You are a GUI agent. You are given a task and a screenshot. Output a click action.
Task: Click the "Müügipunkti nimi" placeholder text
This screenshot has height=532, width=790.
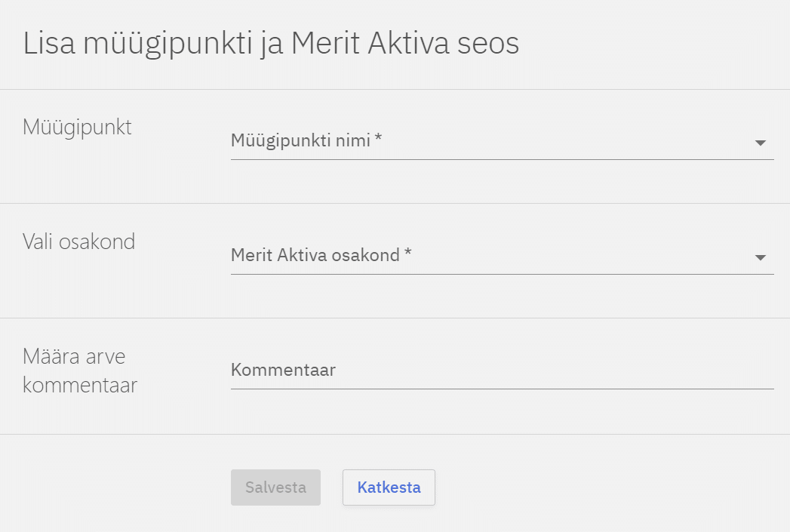click(300, 140)
